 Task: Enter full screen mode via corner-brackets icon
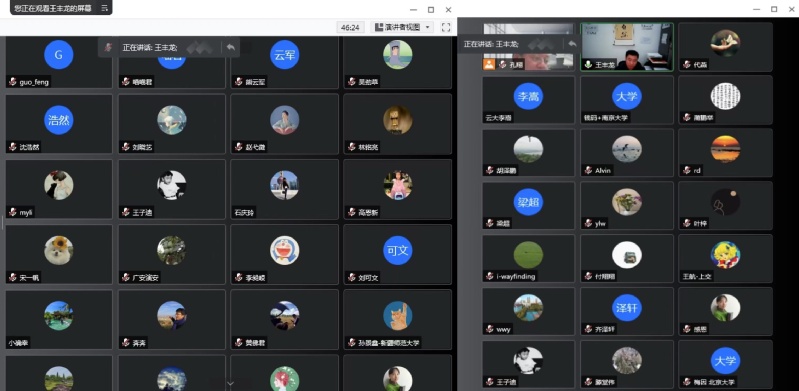[x=446, y=27]
